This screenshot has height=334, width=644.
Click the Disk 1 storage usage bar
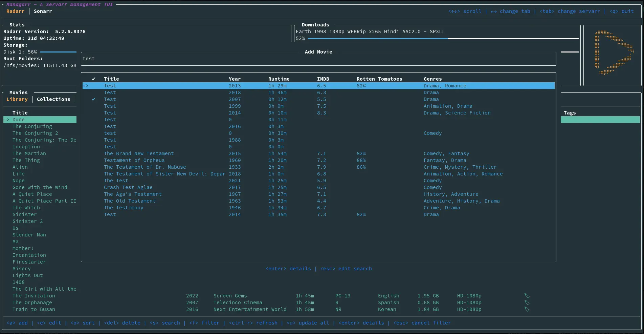coord(58,52)
